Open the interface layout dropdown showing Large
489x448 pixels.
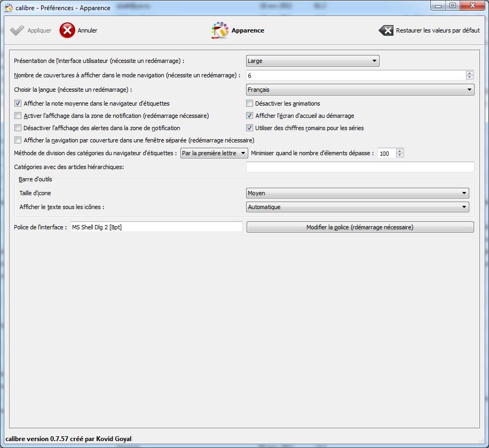click(x=312, y=61)
